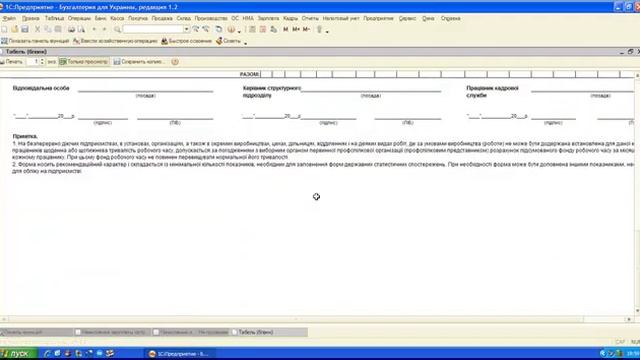The image size is (640, 360).
Task: Restore the Табель (бланк) inner window
Action: coord(630,52)
